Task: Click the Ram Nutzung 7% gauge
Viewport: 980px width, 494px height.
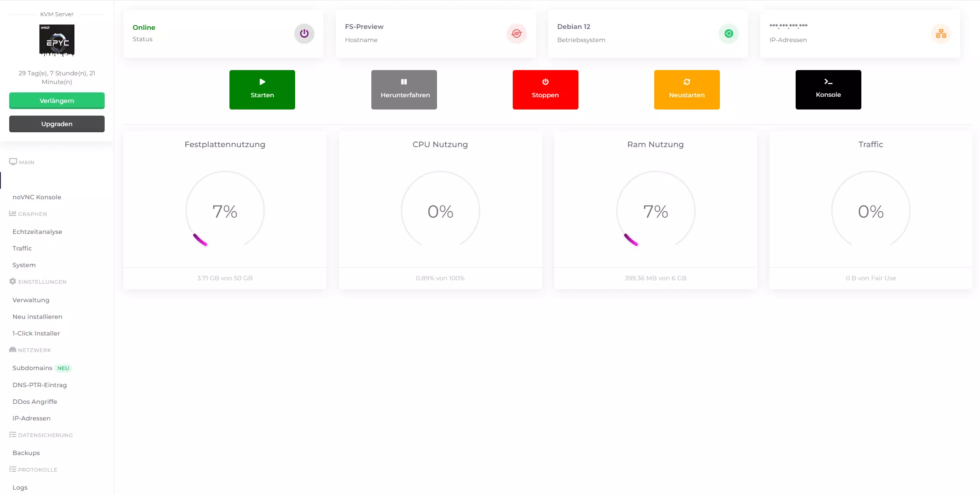Action: tap(655, 211)
